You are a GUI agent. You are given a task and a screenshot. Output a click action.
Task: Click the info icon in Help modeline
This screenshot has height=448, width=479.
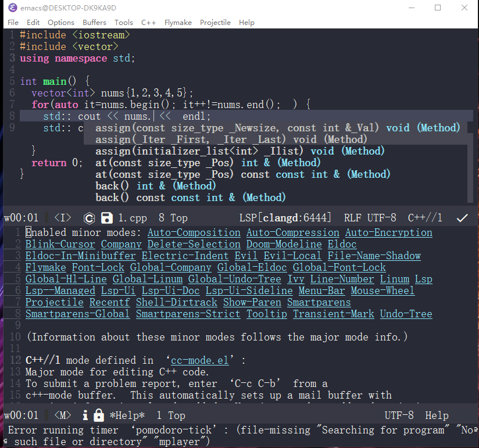click(x=85, y=415)
